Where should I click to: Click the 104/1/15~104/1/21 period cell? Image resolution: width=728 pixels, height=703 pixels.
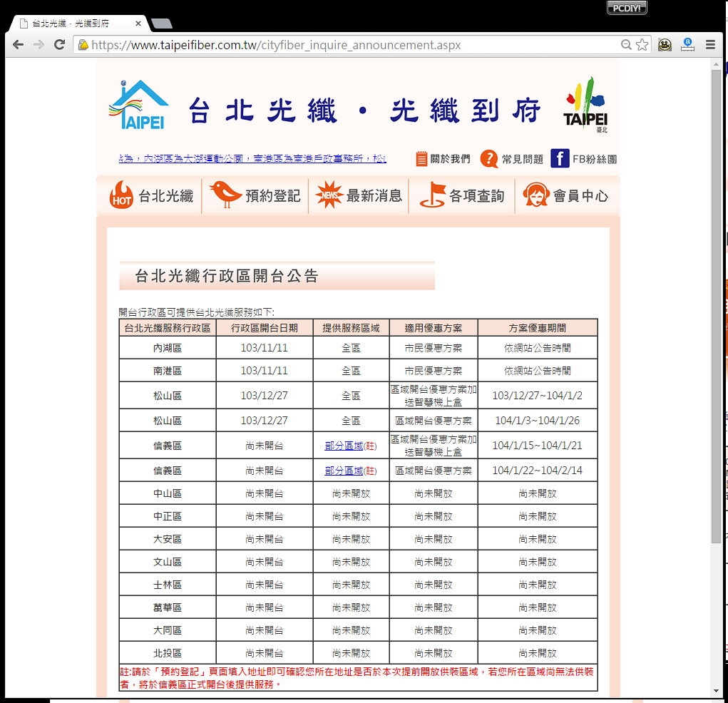(x=537, y=446)
